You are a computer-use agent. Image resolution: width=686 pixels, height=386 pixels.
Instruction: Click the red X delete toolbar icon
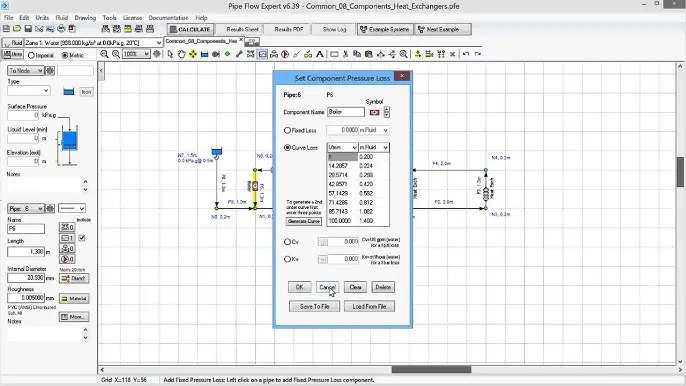452,54
